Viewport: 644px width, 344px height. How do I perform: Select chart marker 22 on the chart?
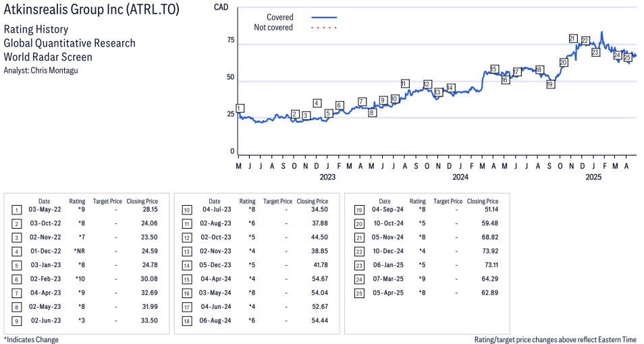(585, 40)
